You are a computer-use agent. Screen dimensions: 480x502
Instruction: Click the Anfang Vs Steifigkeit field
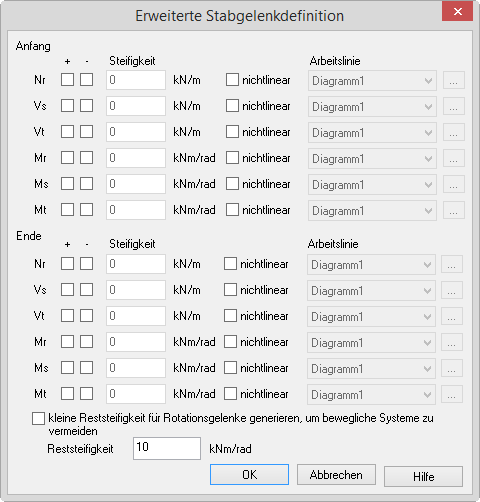136,106
